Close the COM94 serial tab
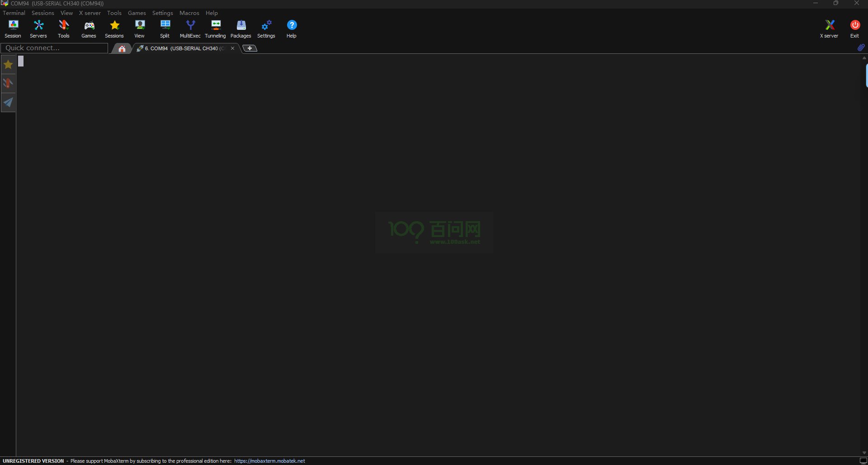This screenshot has width=868, height=465. [232, 48]
